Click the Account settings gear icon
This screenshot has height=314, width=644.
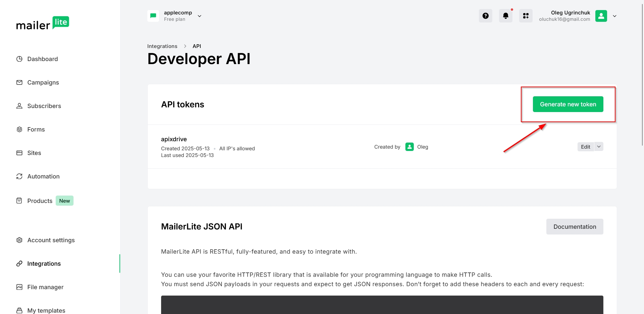coord(19,240)
